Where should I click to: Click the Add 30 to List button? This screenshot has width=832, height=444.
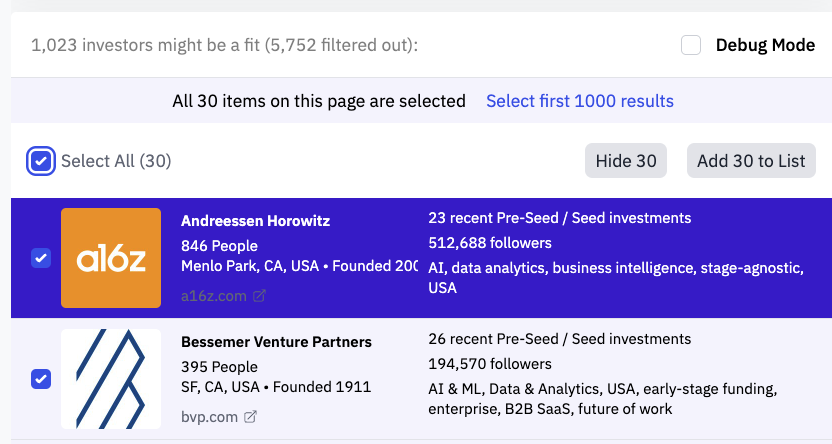point(751,161)
